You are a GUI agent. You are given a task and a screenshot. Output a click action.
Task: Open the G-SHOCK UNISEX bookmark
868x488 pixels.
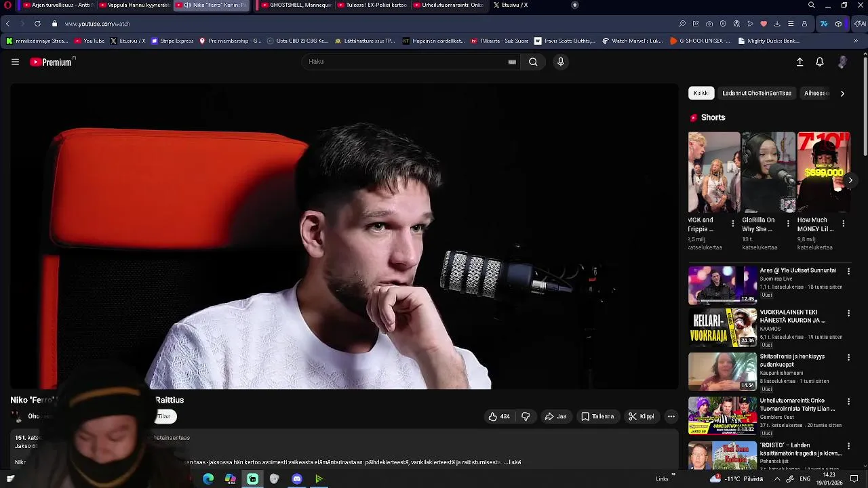click(x=700, y=41)
